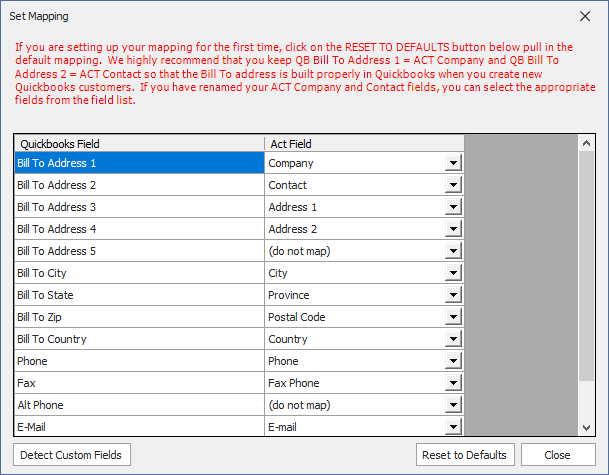The height and width of the screenshot is (475, 609).
Task: Select the Bill To Country cell
Action: click(x=139, y=339)
